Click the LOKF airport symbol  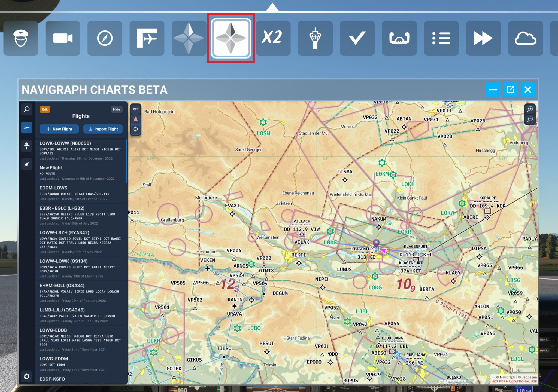click(330, 231)
